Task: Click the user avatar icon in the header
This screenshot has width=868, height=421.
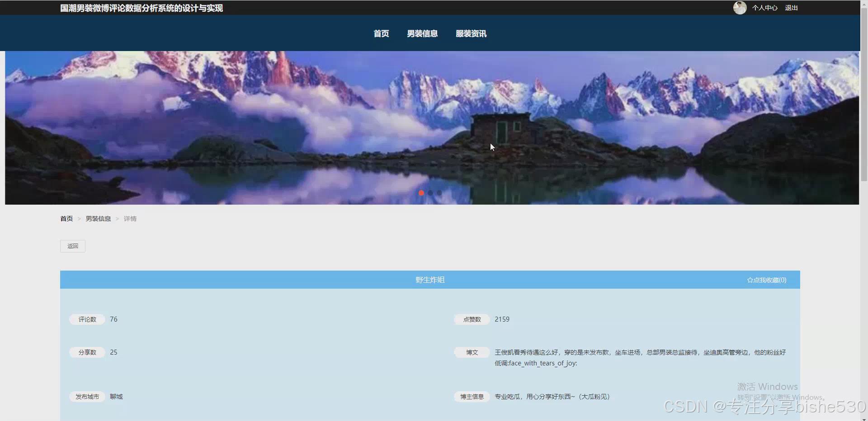Action: coord(740,8)
